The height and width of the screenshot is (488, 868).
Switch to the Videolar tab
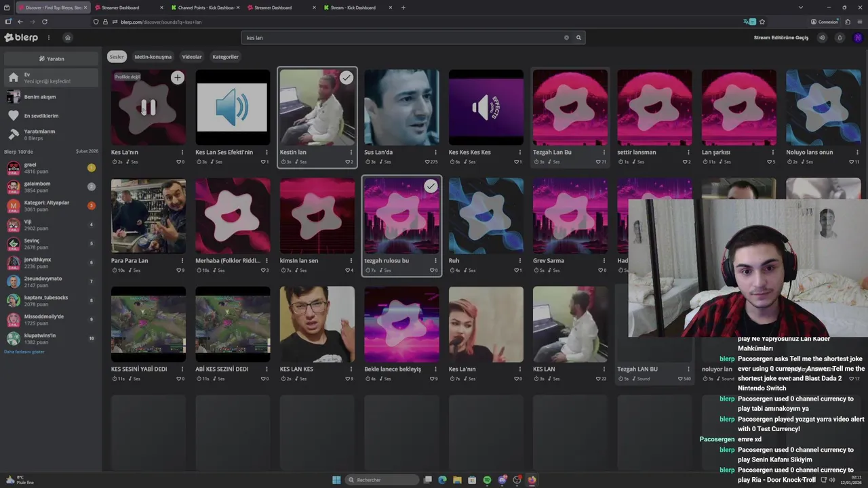tap(192, 57)
